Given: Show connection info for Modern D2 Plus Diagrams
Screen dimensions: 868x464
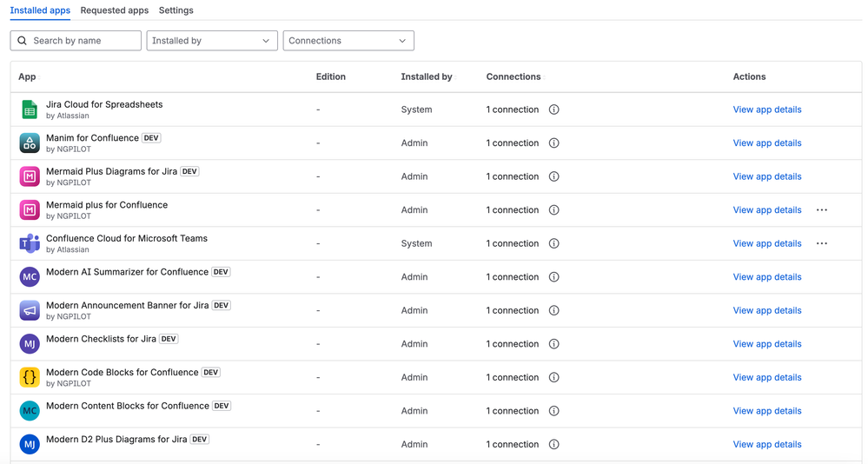Looking at the screenshot, I should [553, 445].
